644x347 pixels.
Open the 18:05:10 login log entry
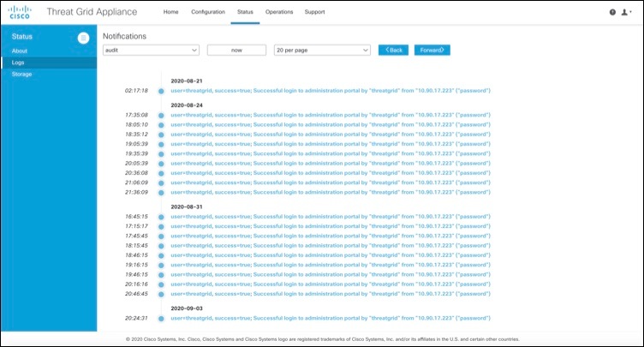point(331,124)
